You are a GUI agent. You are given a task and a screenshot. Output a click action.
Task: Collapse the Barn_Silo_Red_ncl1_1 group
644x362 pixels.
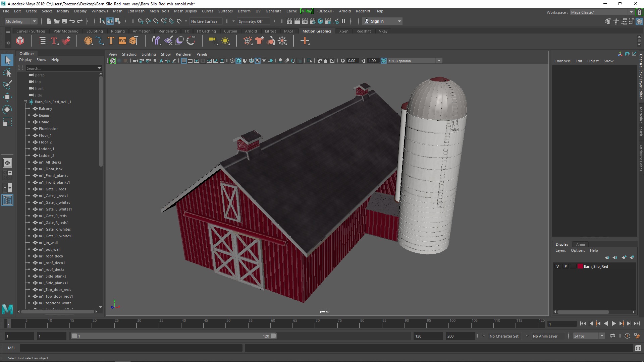point(25,102)
